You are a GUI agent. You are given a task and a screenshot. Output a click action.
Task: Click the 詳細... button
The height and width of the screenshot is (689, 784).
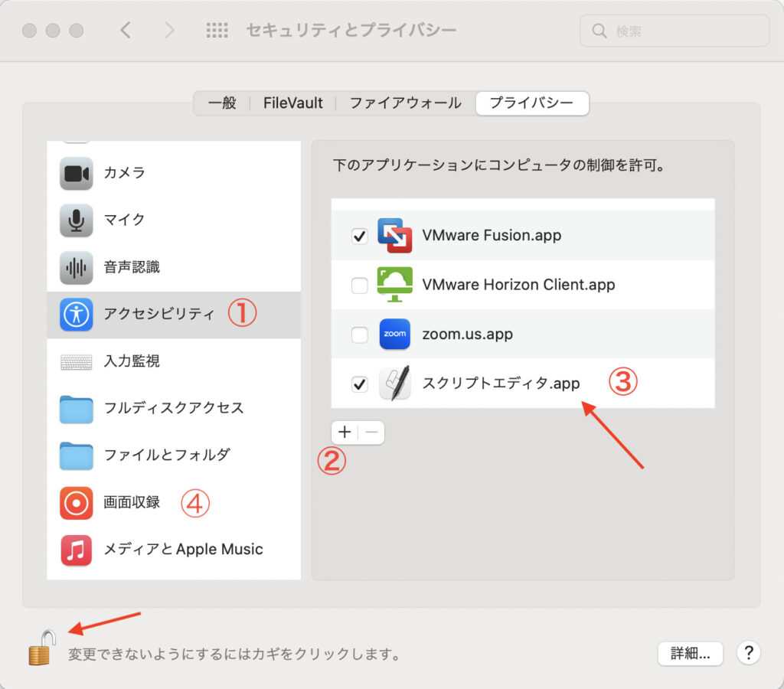pyautogui.click(x=690, y=653)
